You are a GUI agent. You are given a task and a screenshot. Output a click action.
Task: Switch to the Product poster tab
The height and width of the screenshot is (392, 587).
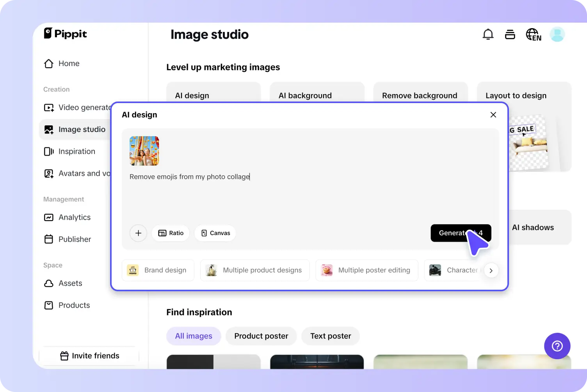tap(261, 336)
